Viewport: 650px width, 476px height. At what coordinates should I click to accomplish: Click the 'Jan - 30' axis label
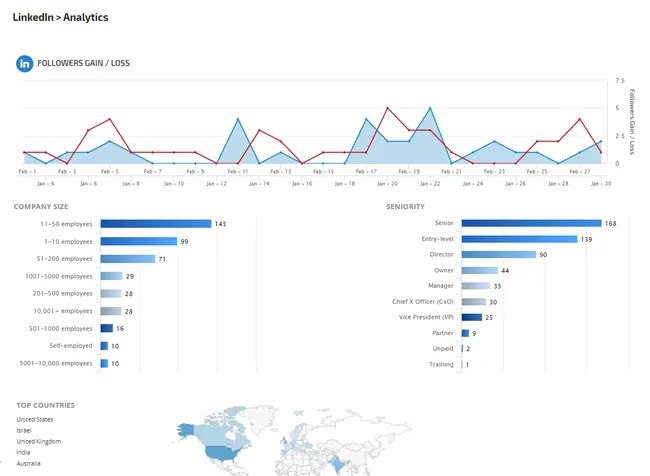[x=601, y=183]
